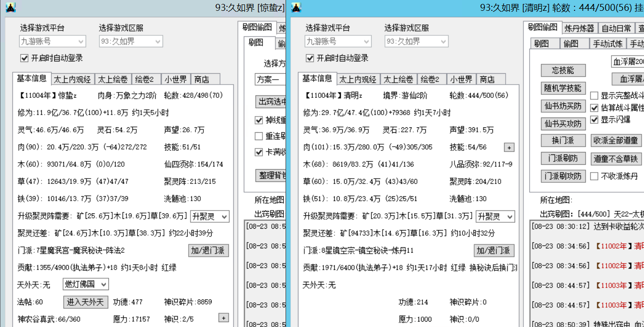644x327 pixels.
Task: Expand the 升聚灵 dropdown in 清明z window
Action: pos(495,216)
